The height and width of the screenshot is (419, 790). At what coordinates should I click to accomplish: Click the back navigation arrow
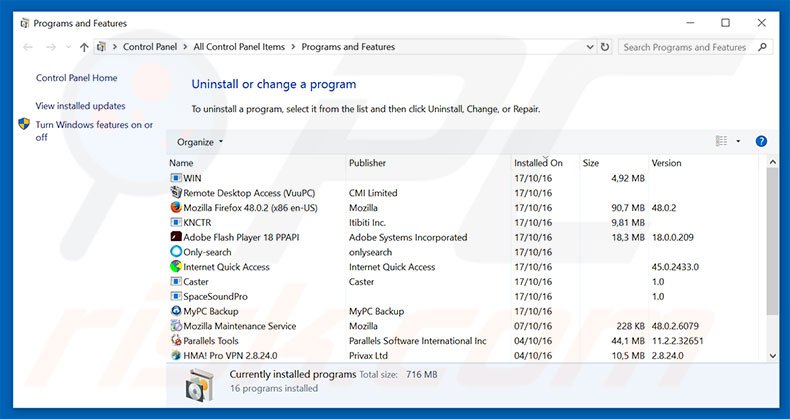click(28, 47)
